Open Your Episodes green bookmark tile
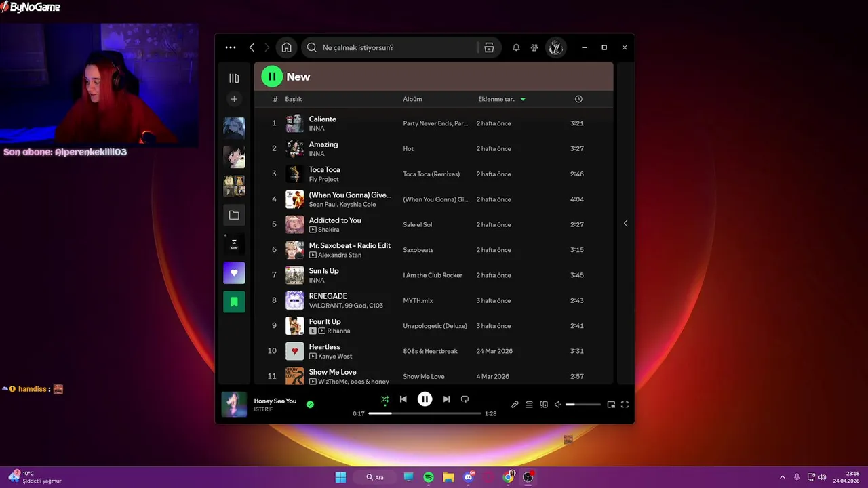The width and height of the screenshot is (868, 488). 234,302
